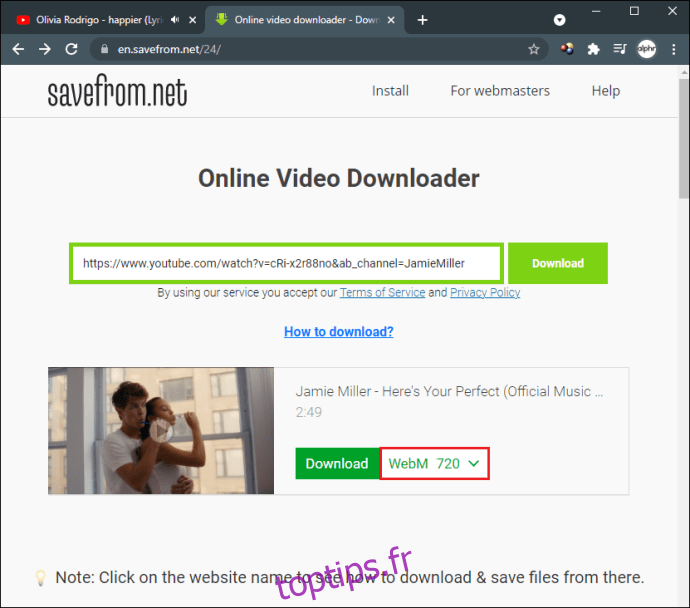Mute the Olivia Rodrigo tab speaker icon

[x=175, y=20]
